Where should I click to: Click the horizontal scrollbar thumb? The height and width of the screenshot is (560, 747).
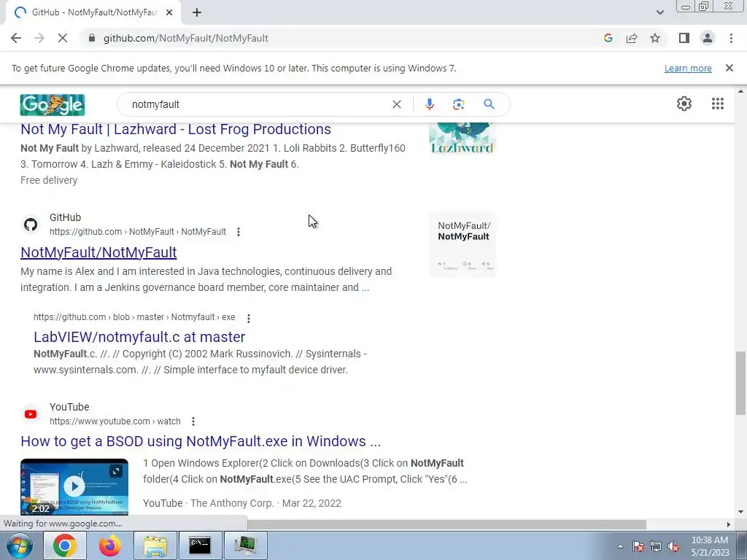coord(446,524)
